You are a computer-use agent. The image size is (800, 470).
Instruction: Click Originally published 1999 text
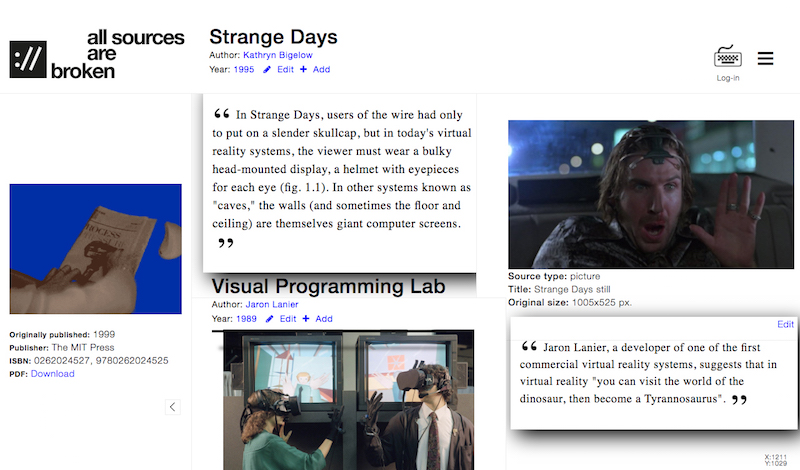point(62,335)
